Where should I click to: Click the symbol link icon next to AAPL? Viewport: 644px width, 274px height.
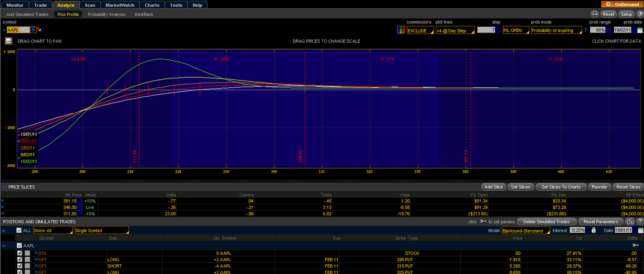pyautogui.click(x=39, y=30)
